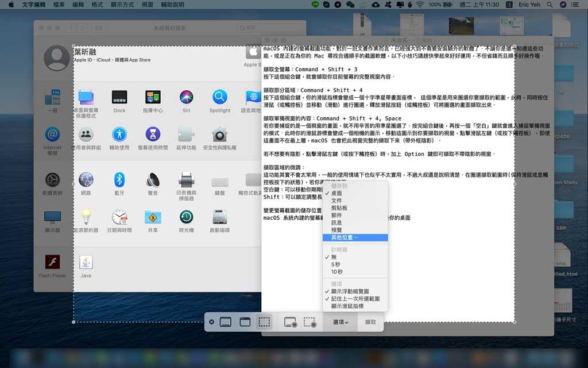588x368 pixels.
Task: Click the back arrow in System Preferences
Action: tap(71, 28)
